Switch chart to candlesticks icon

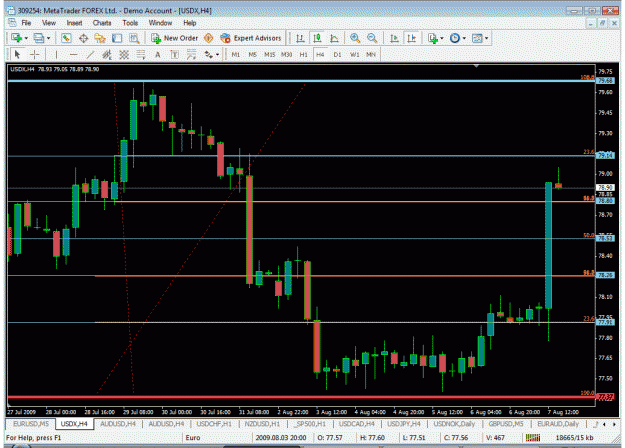[x=317, y=38]
